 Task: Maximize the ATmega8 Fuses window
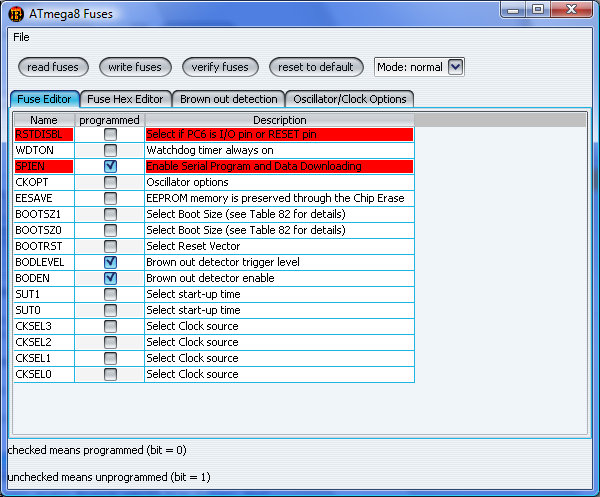538,10
